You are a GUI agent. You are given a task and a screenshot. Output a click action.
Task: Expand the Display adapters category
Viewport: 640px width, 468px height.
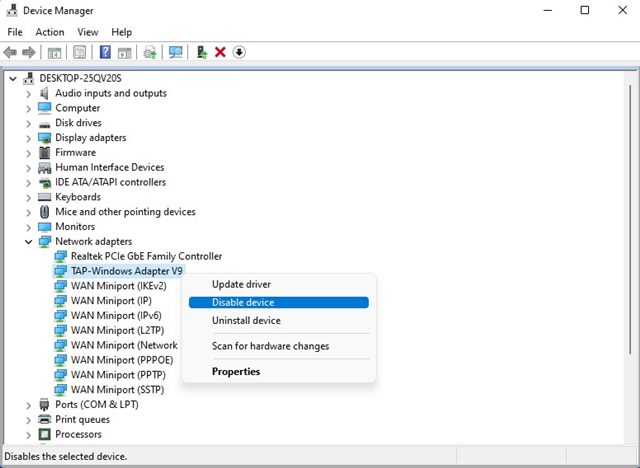coord(28,138)
